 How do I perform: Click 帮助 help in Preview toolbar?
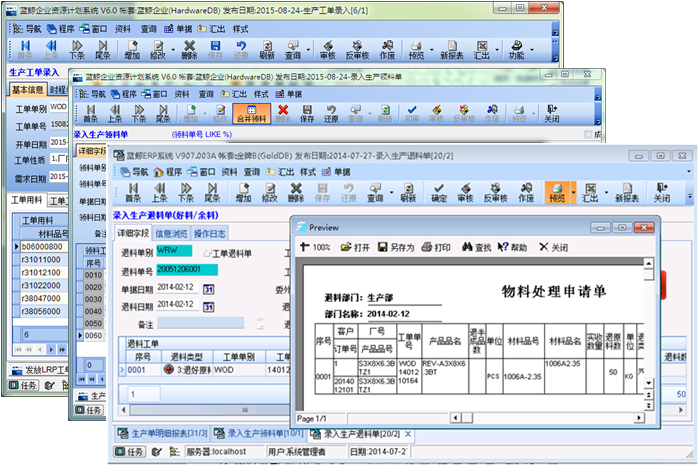512,247
